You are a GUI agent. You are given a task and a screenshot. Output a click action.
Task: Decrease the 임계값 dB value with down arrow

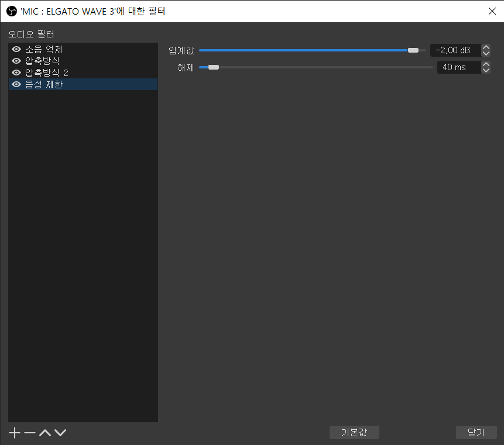pyautogui.click(x=486, y=53)
